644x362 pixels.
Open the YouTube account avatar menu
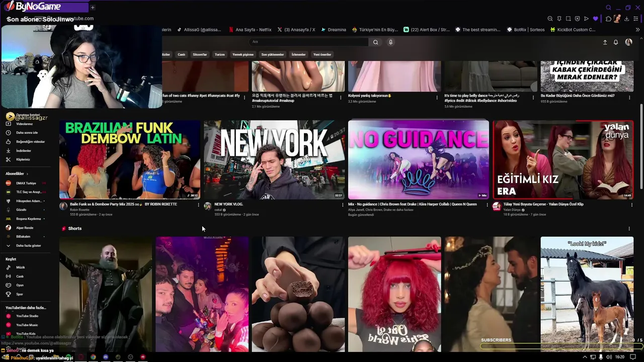628,42
